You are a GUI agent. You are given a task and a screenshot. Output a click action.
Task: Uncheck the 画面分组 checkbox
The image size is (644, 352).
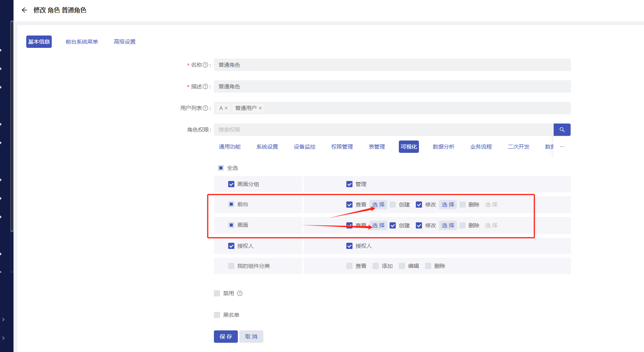tap(231, 184)
